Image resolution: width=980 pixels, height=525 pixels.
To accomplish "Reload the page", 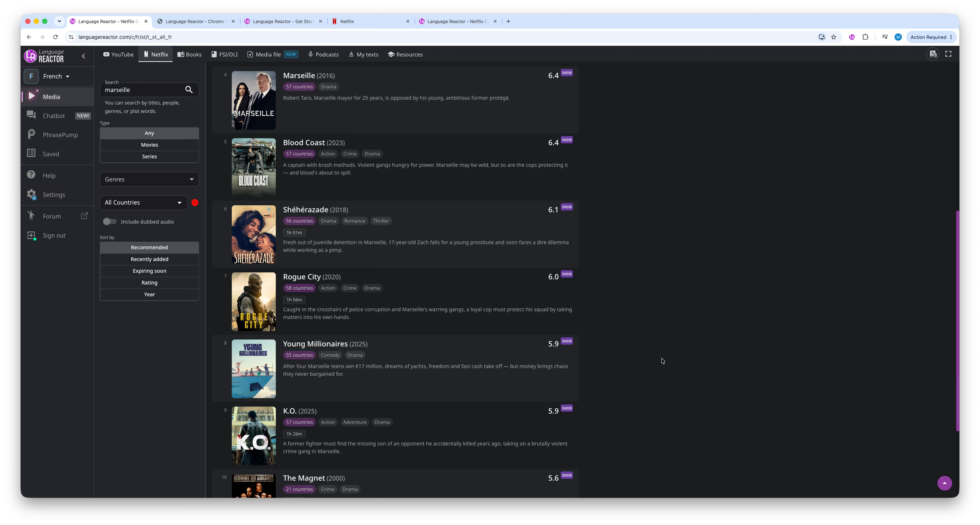I will pos(55,37).
